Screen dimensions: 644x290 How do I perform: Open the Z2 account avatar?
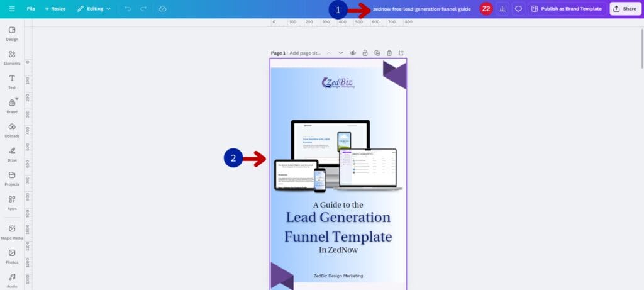(486, 9)
